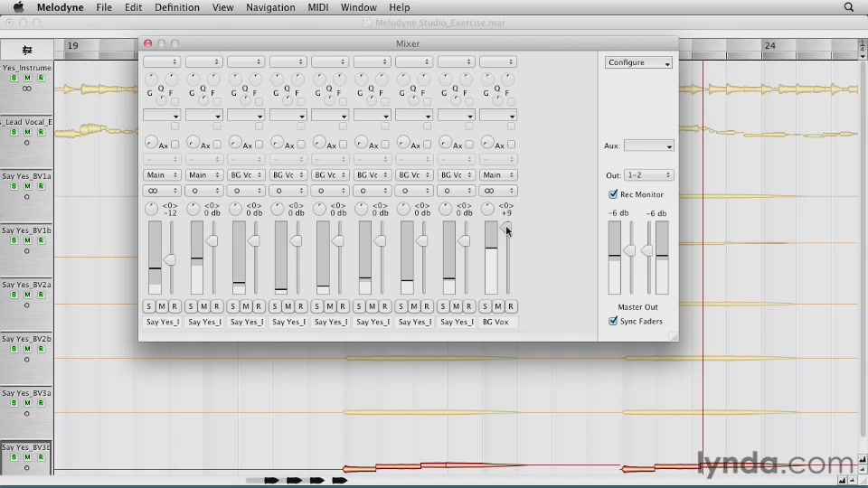Uncheck the Rec Monitor checkbox

click(x=613, y=194)
